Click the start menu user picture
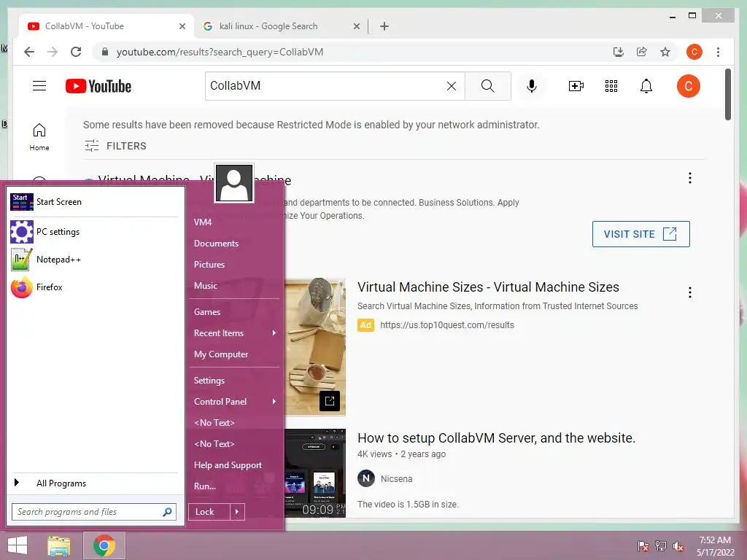The width and height of the screenshot is (747, 560). 234,183
